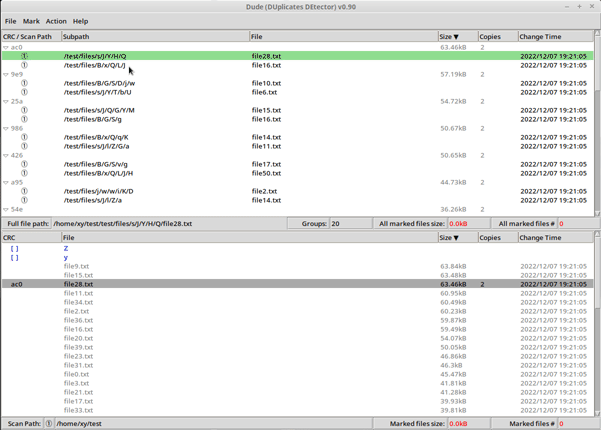Select file20.txt in bottom file list
Image resolution: width=601 pixels, height=430 pixels.
78,338
